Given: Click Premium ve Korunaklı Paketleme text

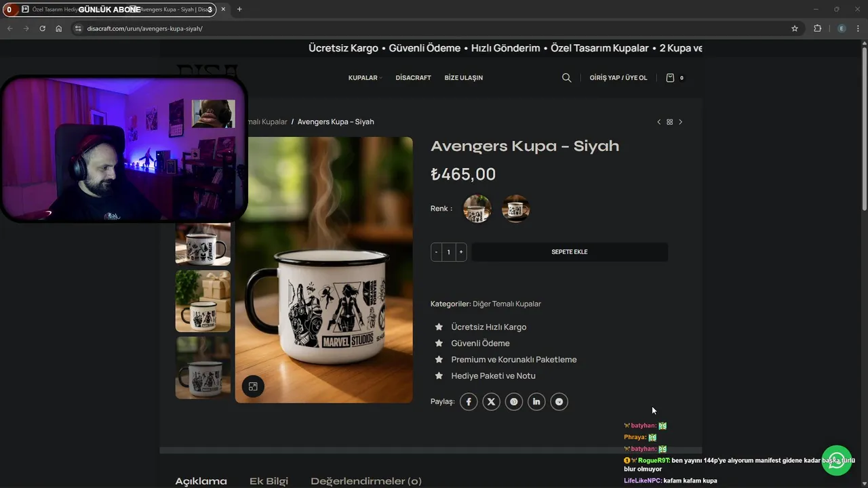Looking at the screenshot, I should (514, 359).
